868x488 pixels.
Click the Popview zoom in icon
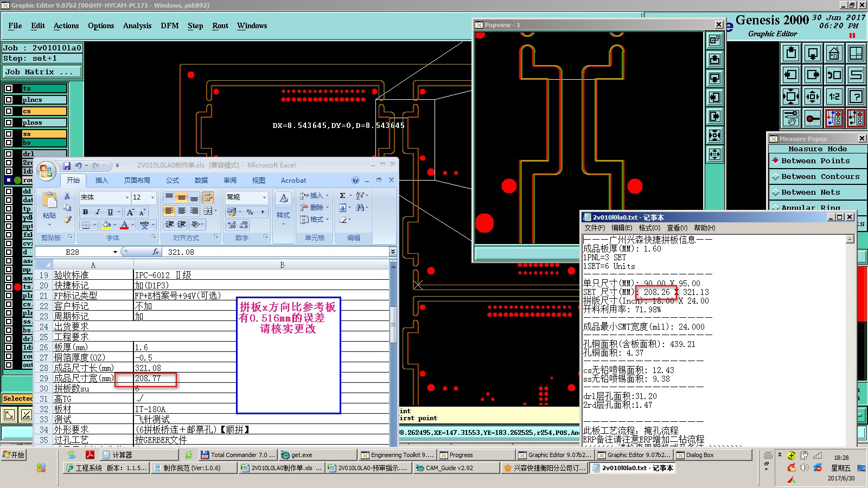coord(715,135)
